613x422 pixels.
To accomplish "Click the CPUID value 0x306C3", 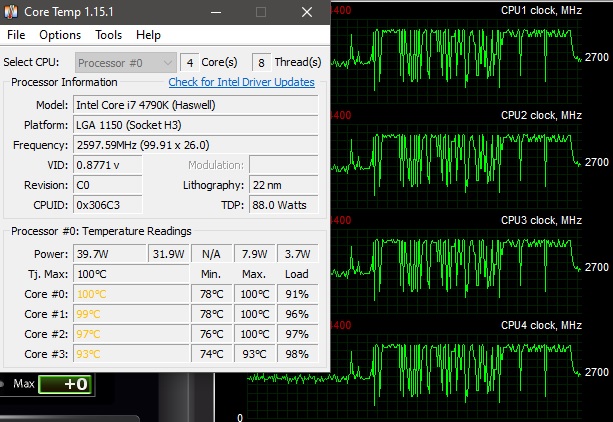I will pyautogui.click(x=108, y=205).
